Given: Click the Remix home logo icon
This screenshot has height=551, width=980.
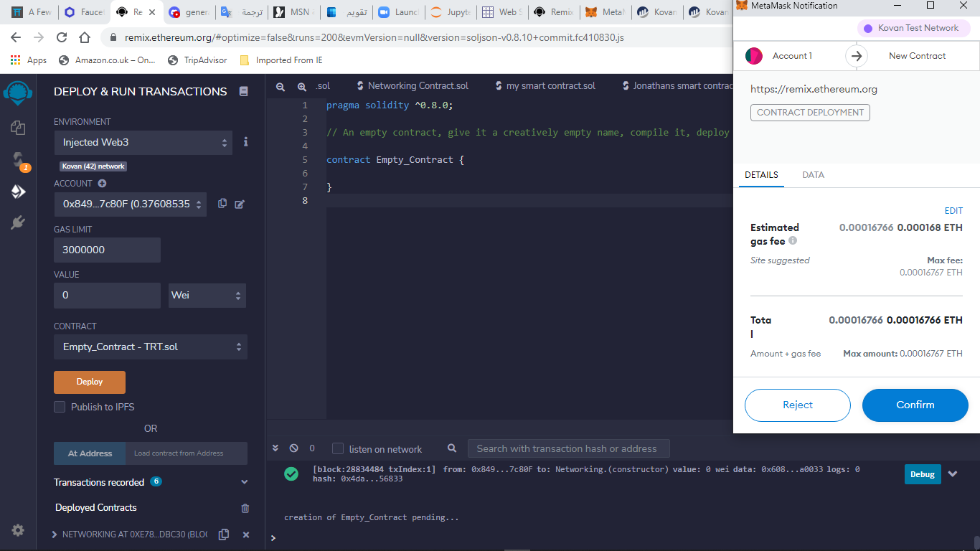Looking at the screenshot, I should (18, 93).
